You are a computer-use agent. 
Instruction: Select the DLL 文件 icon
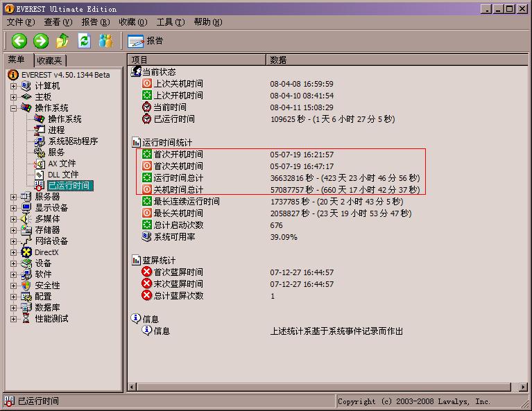point(40,175)
